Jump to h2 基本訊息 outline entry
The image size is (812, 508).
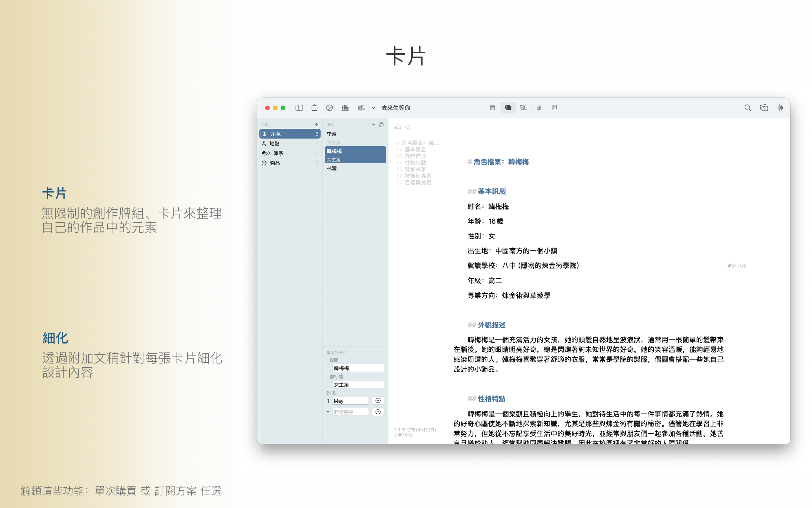pyautogui.click(x=411, y=150)
